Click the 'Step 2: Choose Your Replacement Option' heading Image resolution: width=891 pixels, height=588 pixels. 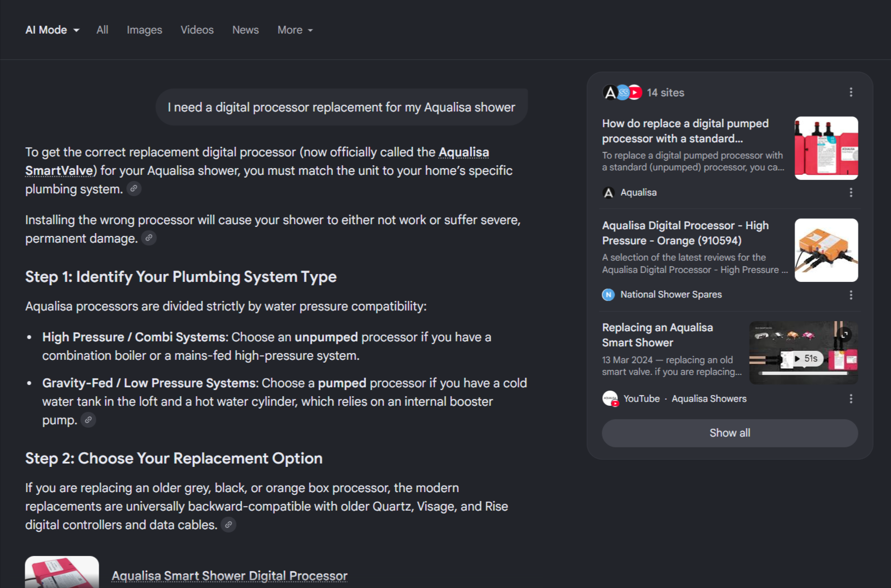(x=174, y=459)
